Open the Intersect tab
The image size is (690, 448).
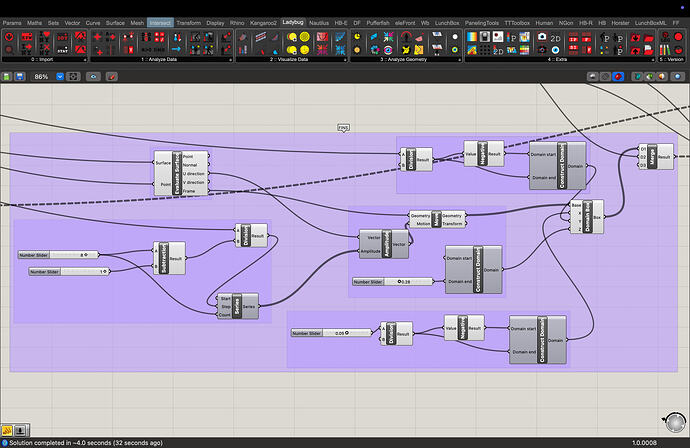point(160,23)
